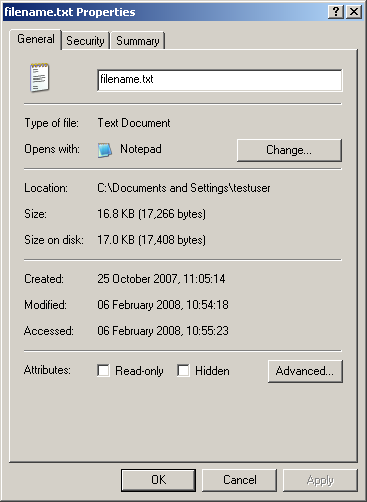Toggle the Hidden attribute checkbox
This screenshot has height=502, width=367.
pos(183,370)
